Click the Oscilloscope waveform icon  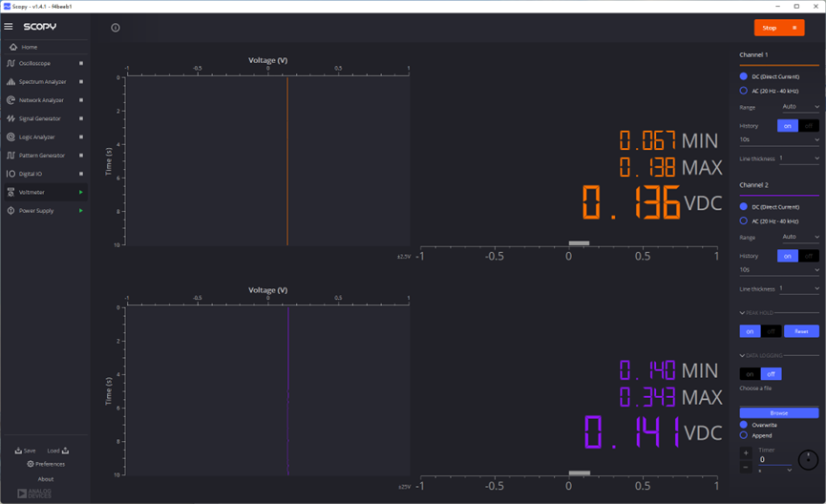11,63
